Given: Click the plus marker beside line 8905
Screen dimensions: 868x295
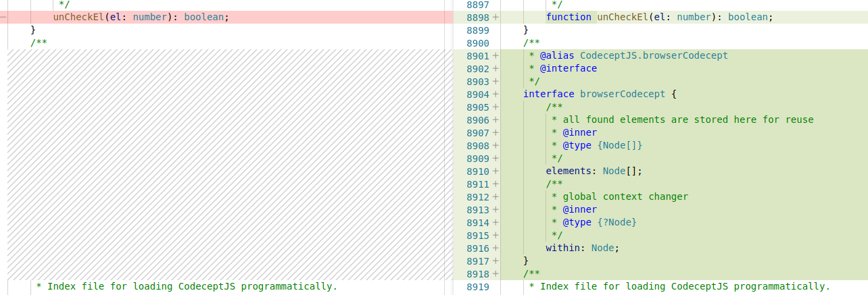Looking at the screenshot, I should 496,107.
